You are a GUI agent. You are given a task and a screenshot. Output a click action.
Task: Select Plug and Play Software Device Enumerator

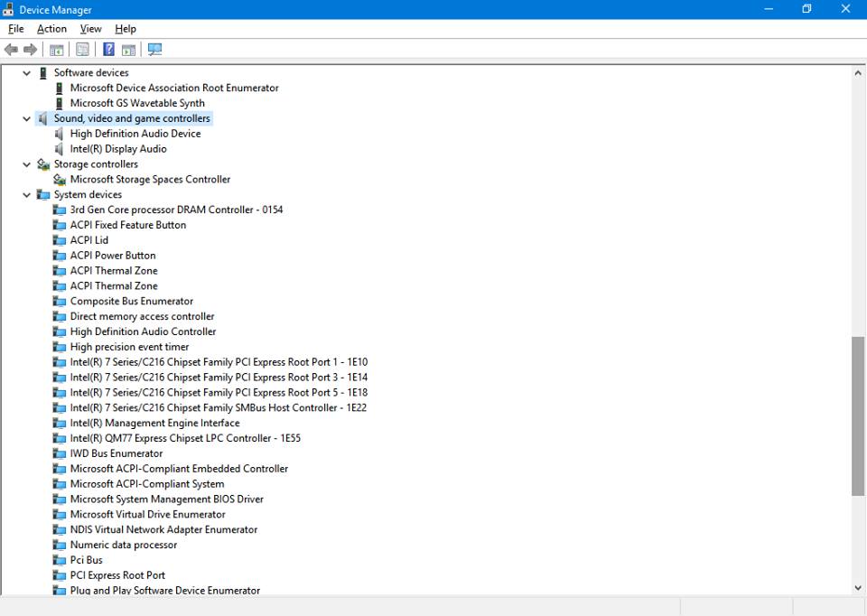(165, 590)
